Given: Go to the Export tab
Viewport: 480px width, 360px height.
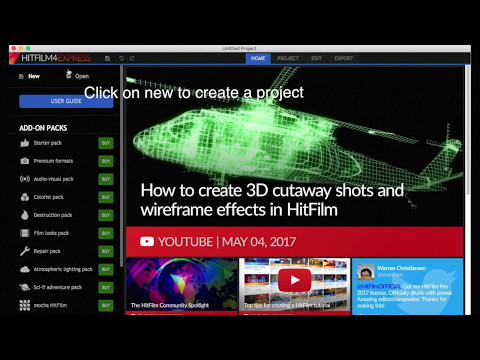Looking at the screenshot, I should pos(343,58).
